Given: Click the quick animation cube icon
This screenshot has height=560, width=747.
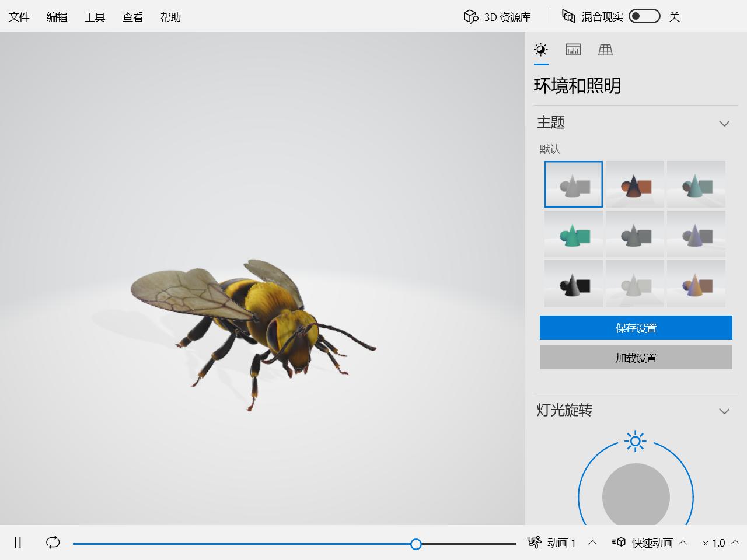Looking at the screenshot, I should [x=620, y=542].
